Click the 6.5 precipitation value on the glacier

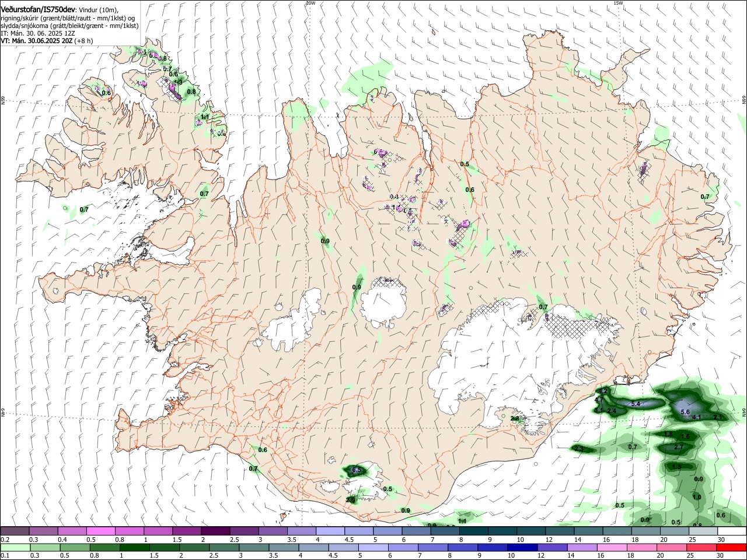pyautogui.click(x=357, y=470)
